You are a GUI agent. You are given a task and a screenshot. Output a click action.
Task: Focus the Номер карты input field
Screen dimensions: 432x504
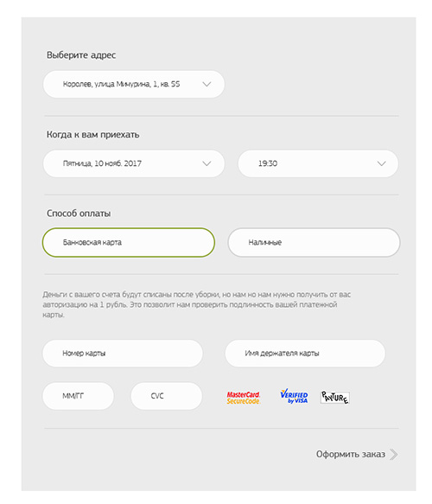(x=123, y=354)
